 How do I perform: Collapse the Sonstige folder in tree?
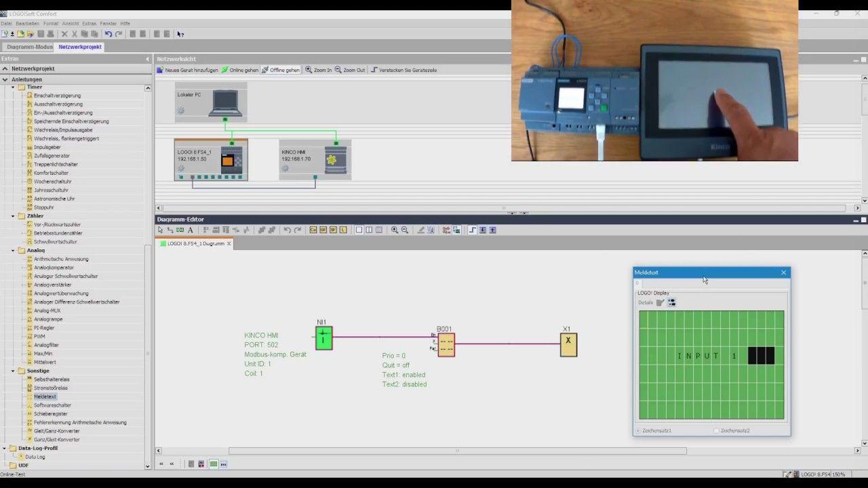[13, 371]
